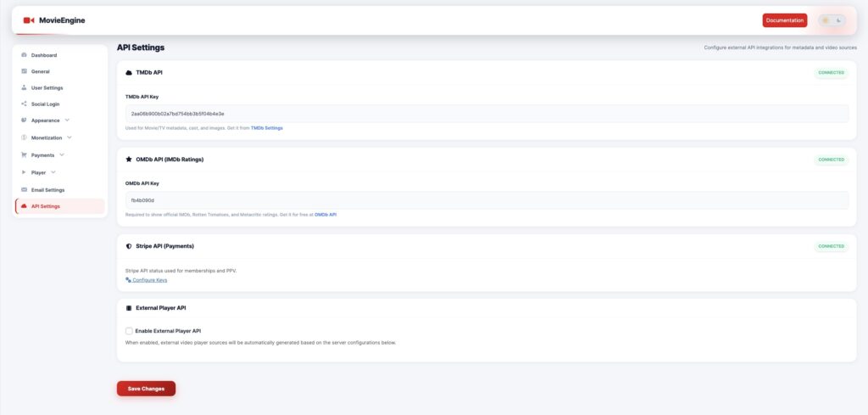This screenshot has width=868, height=415.
Task: Expand the Player submenu chevron
Action: [53, 172]
